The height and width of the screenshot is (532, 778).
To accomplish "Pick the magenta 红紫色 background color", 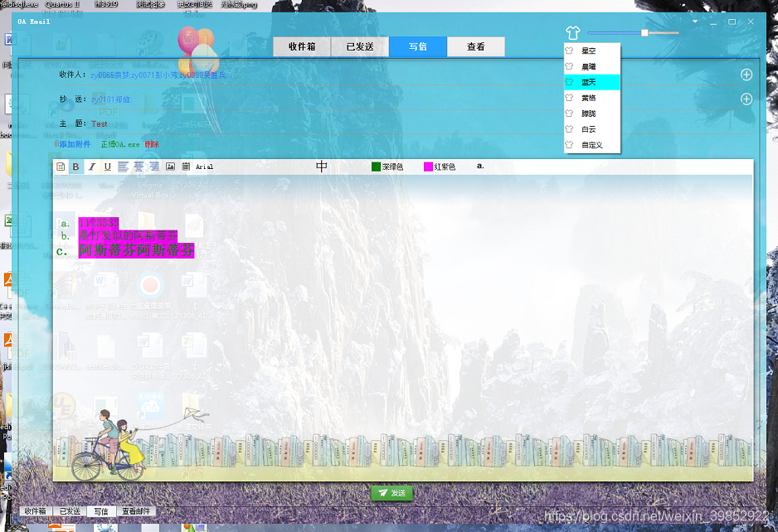I will pyautogui.click(x=440, y=167).
